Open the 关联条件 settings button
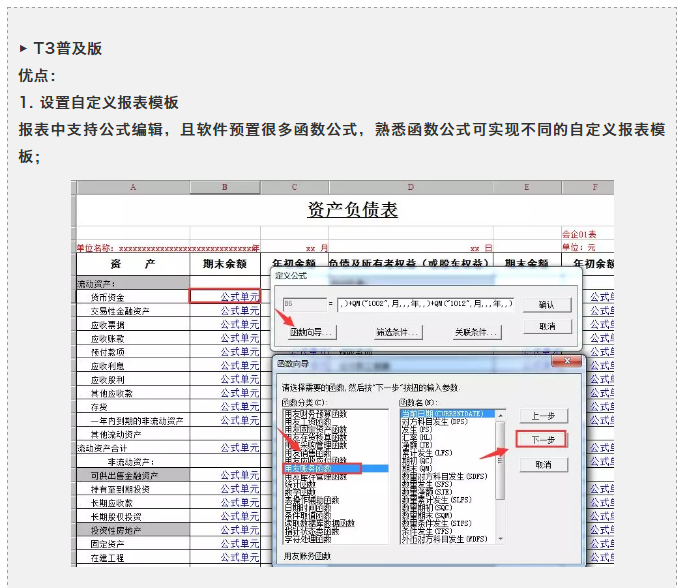This screenshot has width=683, height=588. (476, 331)
